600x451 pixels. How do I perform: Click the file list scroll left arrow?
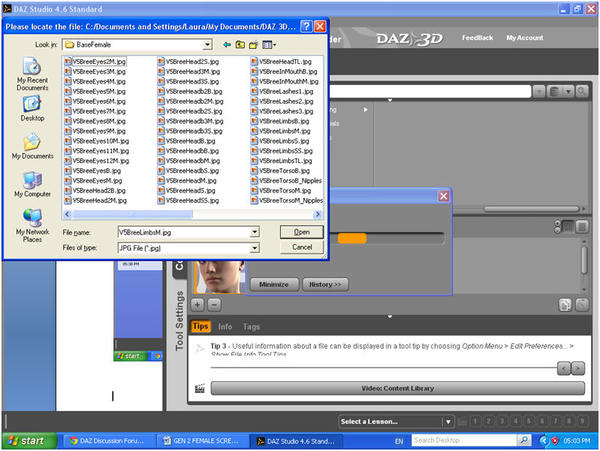tap(67, 215)
